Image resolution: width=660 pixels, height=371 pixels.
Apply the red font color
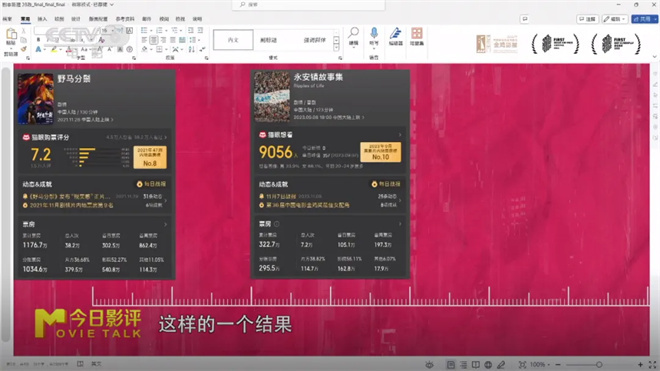[x=69, y=50]
